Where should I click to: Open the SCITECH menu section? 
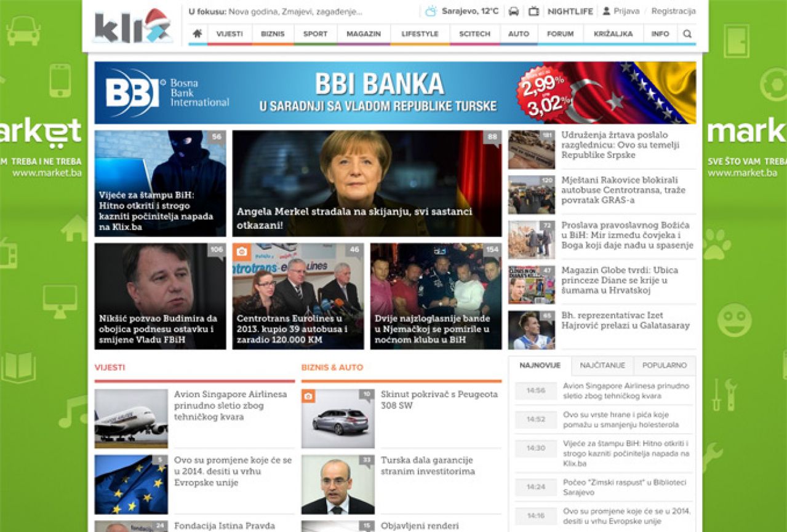(474, 34)
